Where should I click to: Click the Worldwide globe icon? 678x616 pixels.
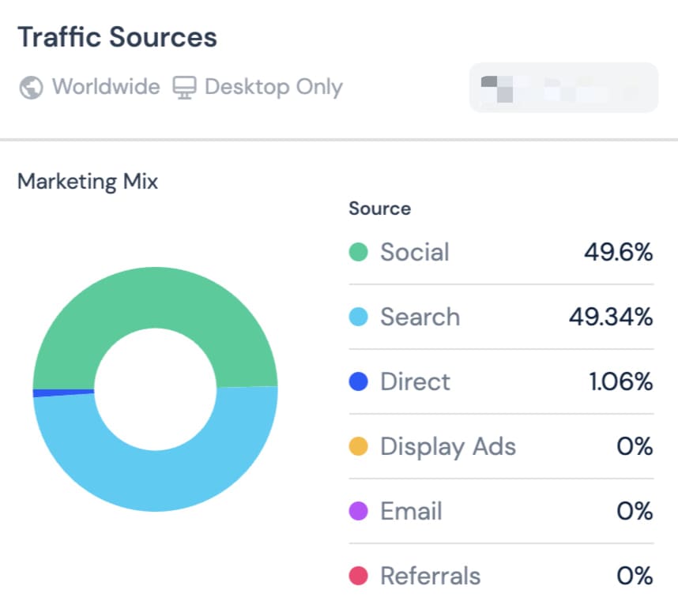(x=31, y=88)
